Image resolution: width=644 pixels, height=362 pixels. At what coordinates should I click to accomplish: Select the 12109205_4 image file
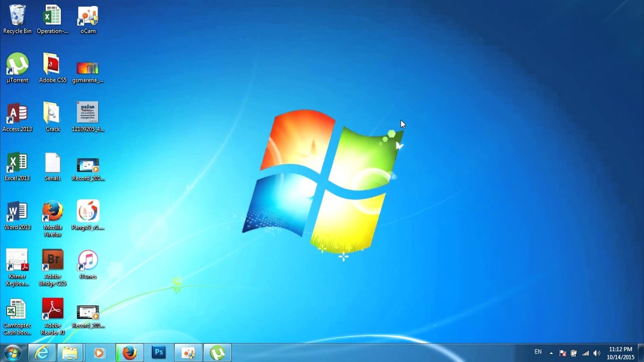(x=88, y=117)
